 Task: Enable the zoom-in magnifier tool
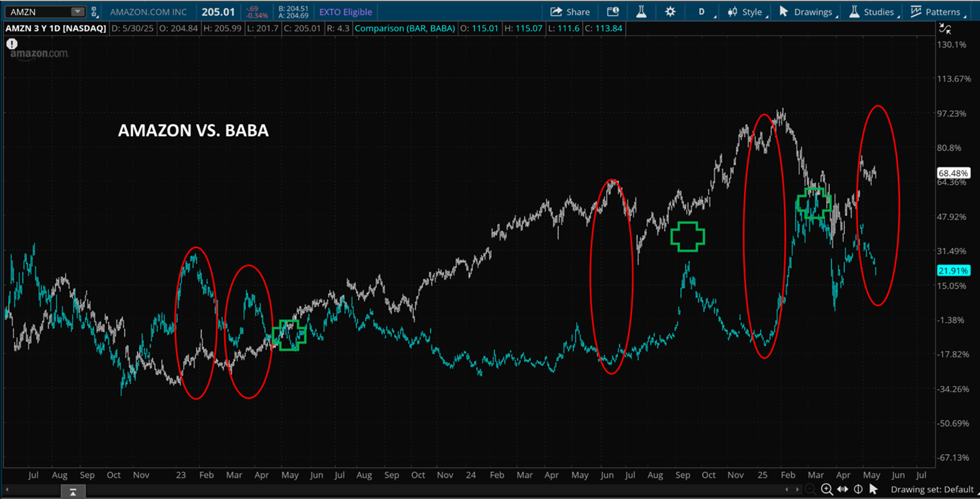pyautogui.click(x=827, y=489)
